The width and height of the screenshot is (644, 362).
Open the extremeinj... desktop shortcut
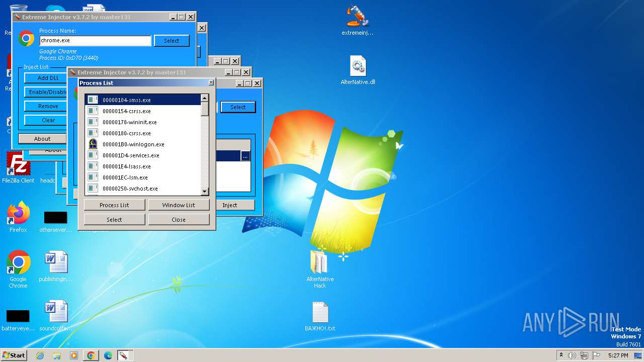(x=357, y=20)
